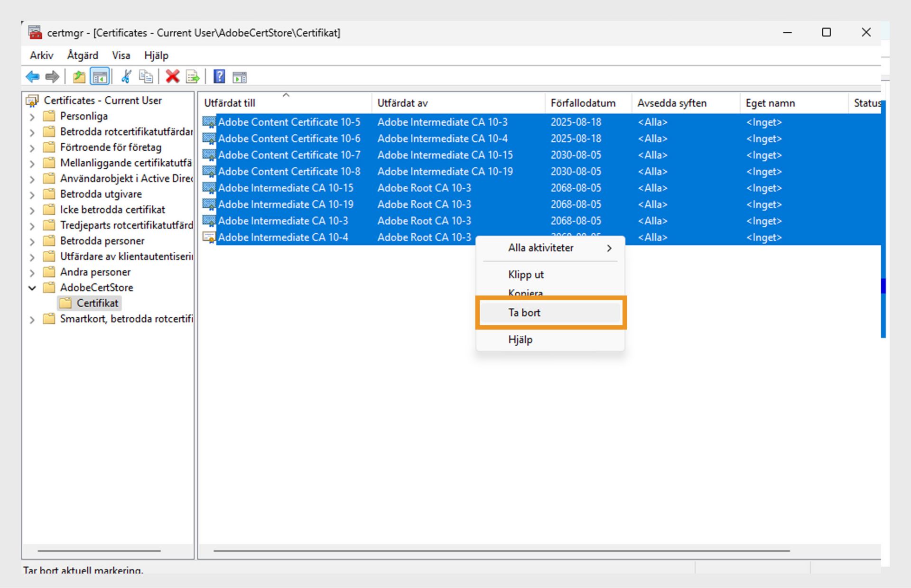Image resolution: width=911 pixels, height=588 pixels.
Task: Select Andra personer in the tree
Action: (x=95, y=272)
